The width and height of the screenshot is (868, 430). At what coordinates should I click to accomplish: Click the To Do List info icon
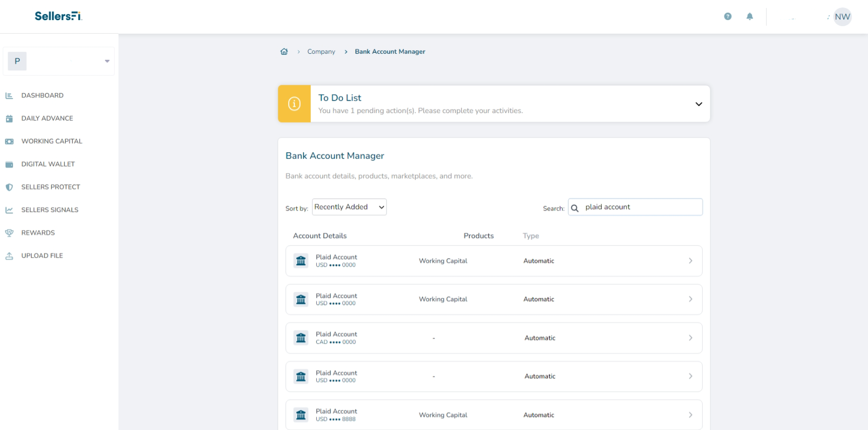[x=294, y=103]
